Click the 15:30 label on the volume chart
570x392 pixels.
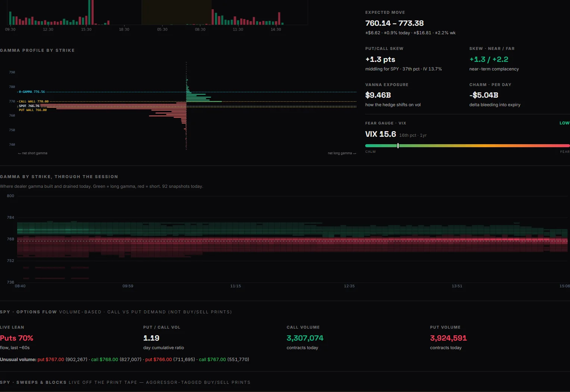[x=86, y=29]
